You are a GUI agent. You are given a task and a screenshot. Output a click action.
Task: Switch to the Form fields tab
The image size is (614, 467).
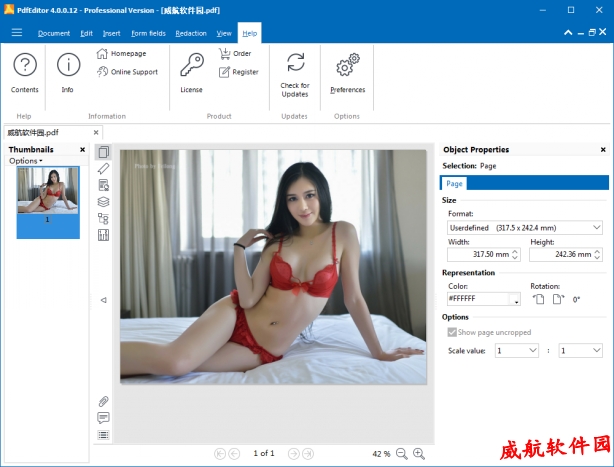(x=147, y=33)
